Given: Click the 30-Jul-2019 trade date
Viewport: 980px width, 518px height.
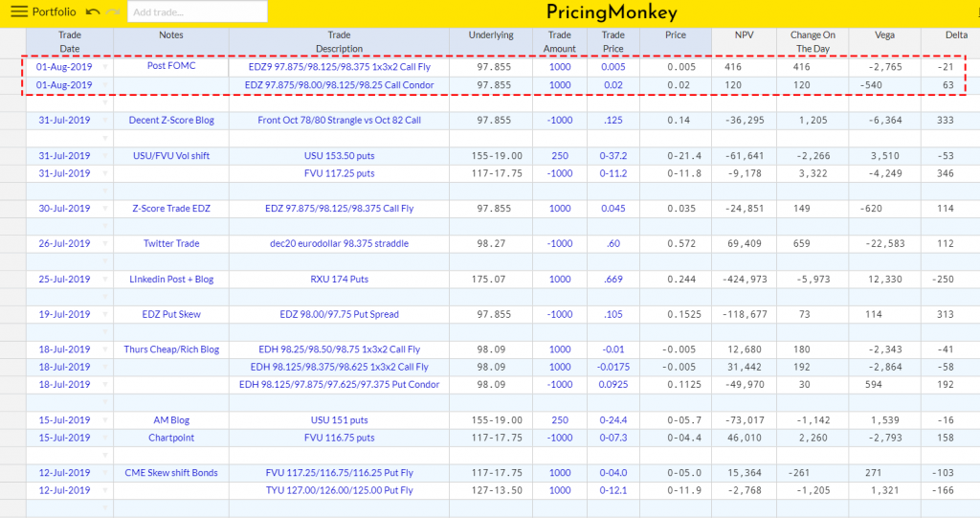Looking at the screenshot, I should pos(64,209).
